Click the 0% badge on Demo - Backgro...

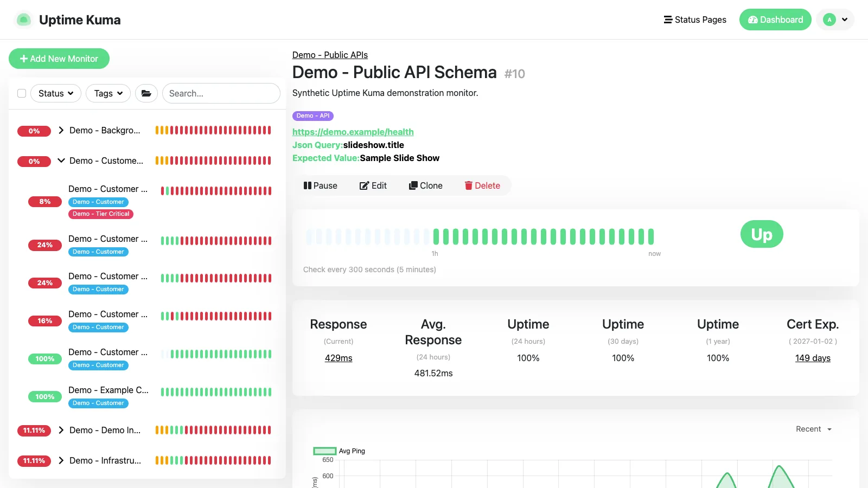pyautogui.click(x=34, y=131)
